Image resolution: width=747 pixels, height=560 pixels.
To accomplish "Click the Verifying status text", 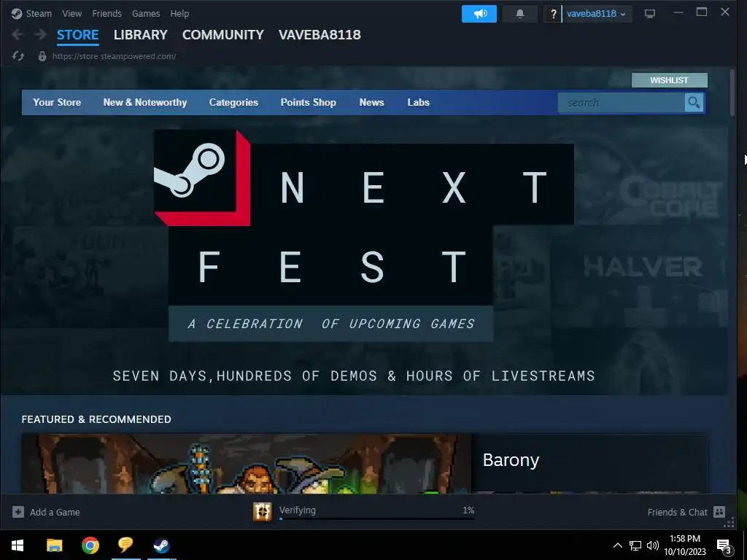I will (298, 510).
